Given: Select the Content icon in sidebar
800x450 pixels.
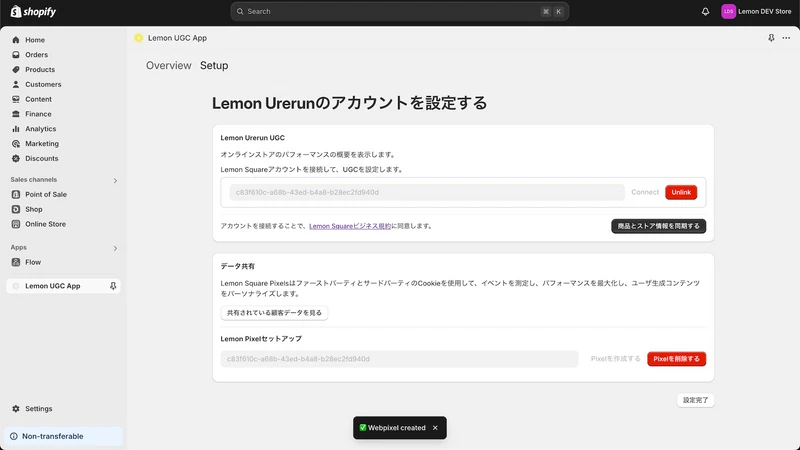Looking at the screenshot, I should click(x=16, y=99).
